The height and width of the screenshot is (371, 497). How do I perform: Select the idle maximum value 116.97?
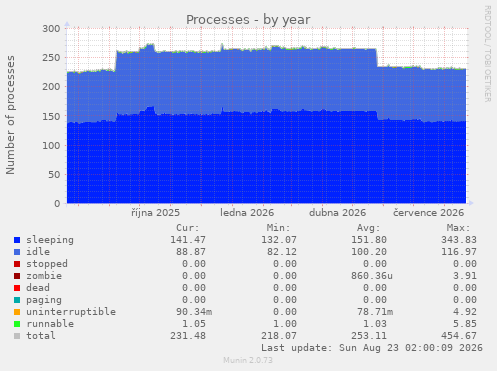point(459,252)
